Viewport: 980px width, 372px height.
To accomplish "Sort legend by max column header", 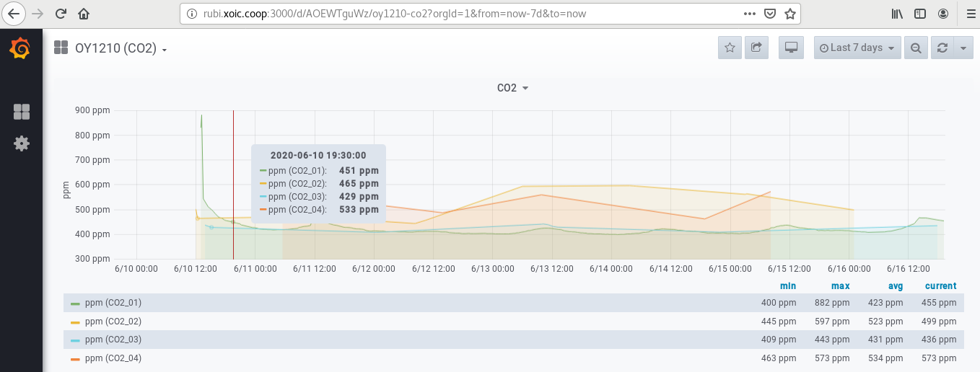I will (840, 286).
